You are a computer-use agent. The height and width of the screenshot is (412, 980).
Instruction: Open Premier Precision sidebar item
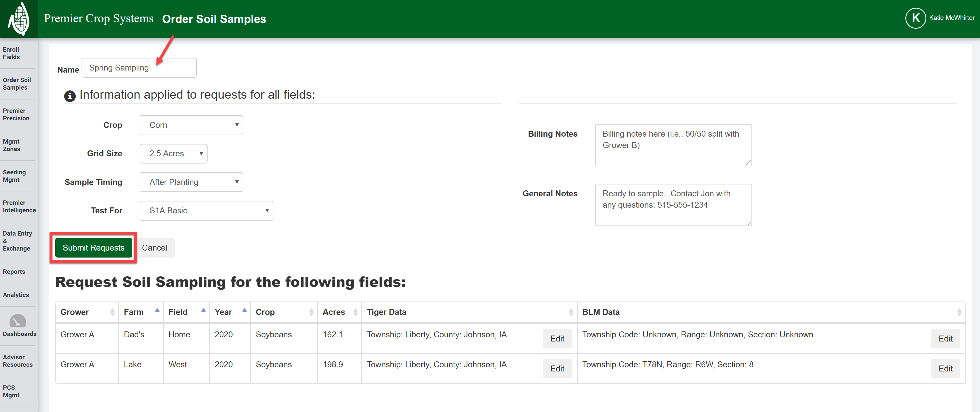click(16, 115)
